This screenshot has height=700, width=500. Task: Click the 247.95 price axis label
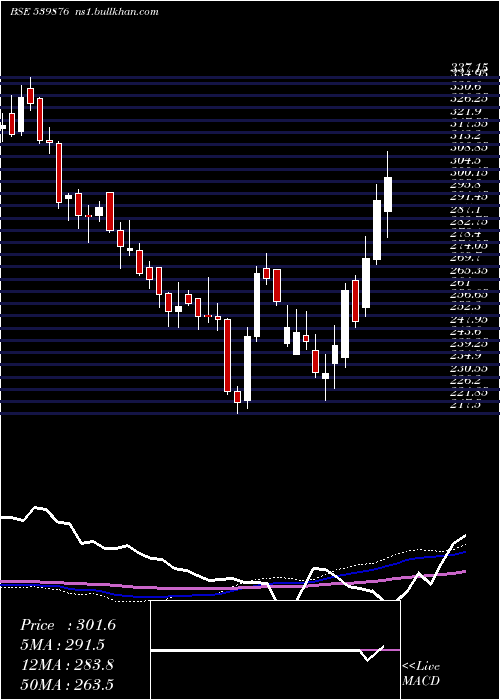click(470, 319)
